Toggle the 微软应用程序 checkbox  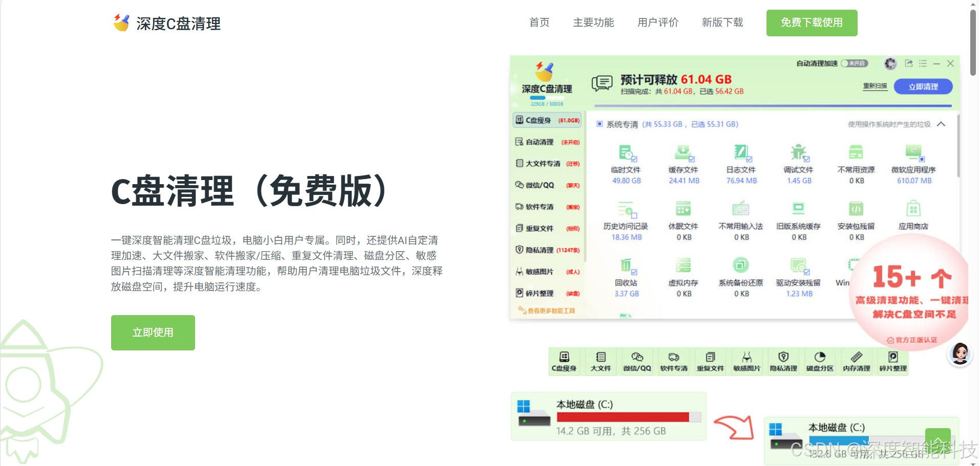921,159
